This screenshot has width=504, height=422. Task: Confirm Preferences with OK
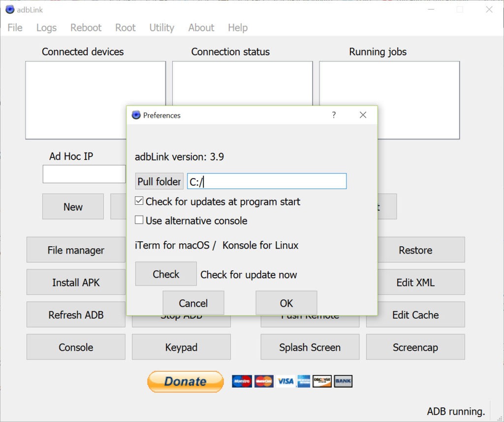(286, 303)
